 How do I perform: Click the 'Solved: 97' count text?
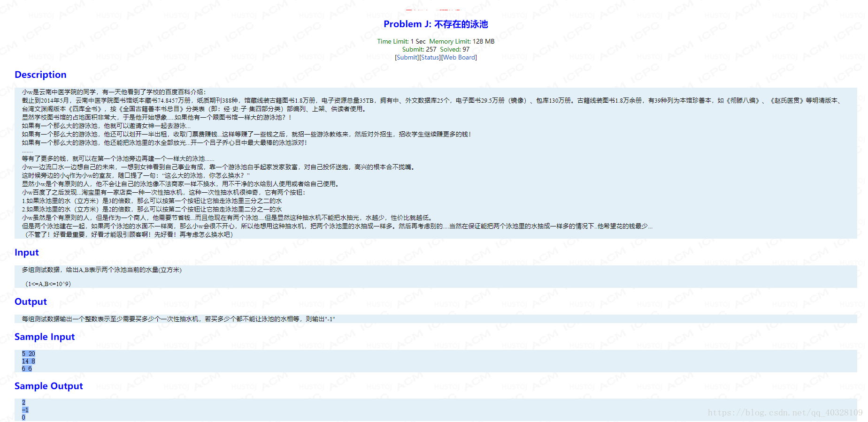click(x=454, y=49)
